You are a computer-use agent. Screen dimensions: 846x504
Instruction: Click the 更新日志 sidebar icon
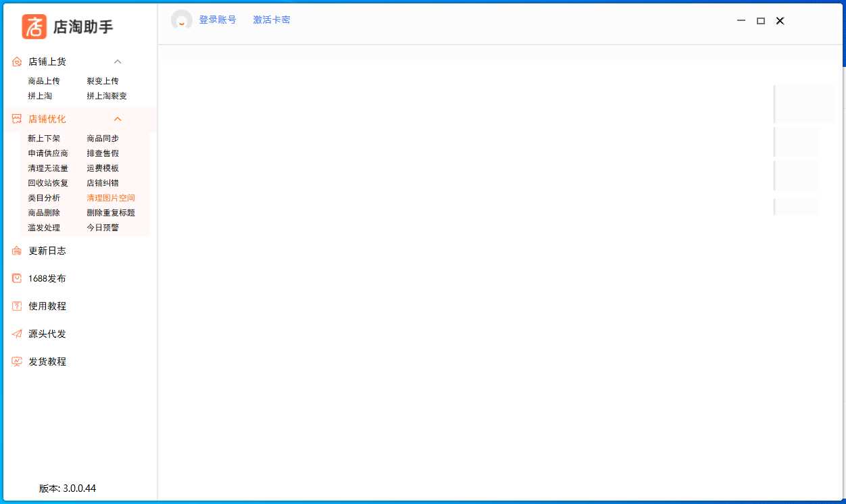point(16,251)
